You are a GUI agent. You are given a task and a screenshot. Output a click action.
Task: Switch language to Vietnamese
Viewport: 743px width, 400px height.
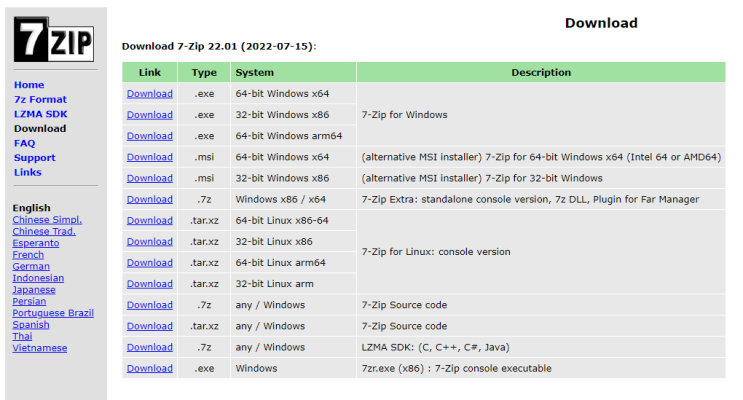tap(40, 348)
